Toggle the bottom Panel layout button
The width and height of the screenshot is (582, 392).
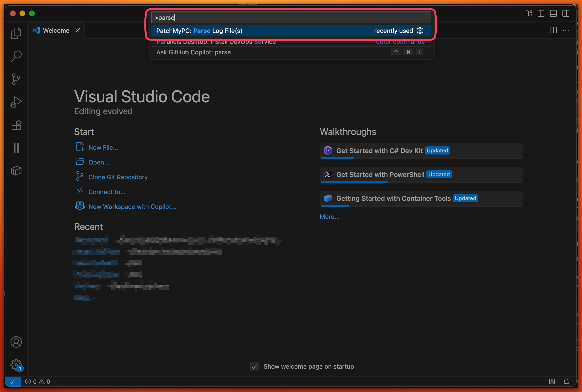(x=553, y=13)
